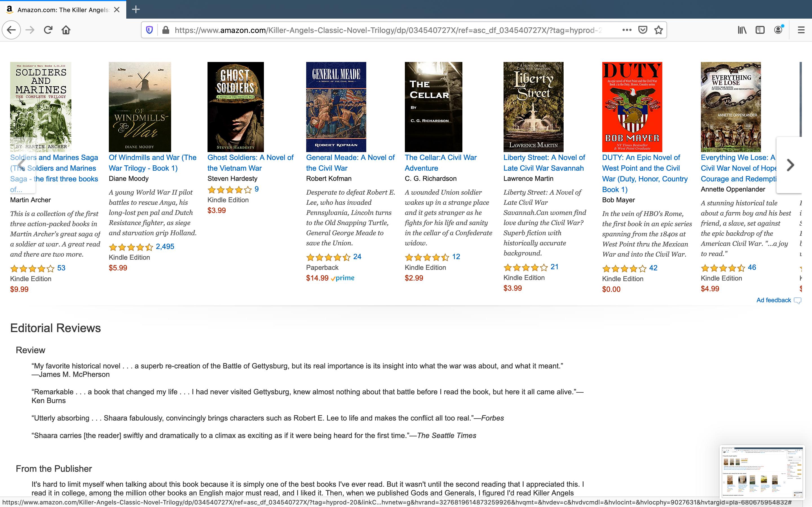
Task: Advance carousel with right chevron
Action: [x=790, y=165]
